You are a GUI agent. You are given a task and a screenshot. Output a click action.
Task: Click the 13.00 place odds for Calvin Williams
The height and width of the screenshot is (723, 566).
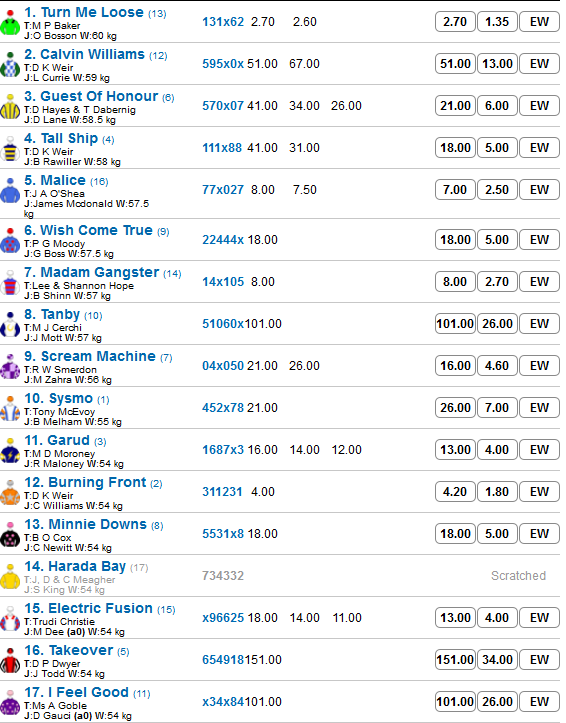tap(497, 64)
